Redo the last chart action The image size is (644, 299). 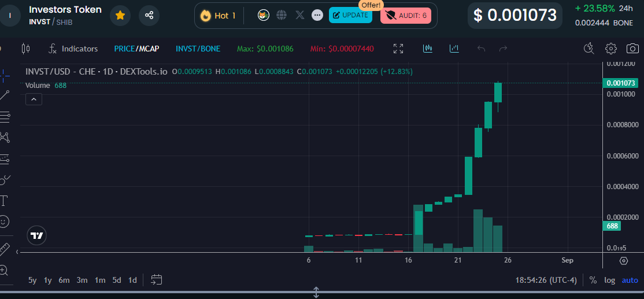[503, 49]
